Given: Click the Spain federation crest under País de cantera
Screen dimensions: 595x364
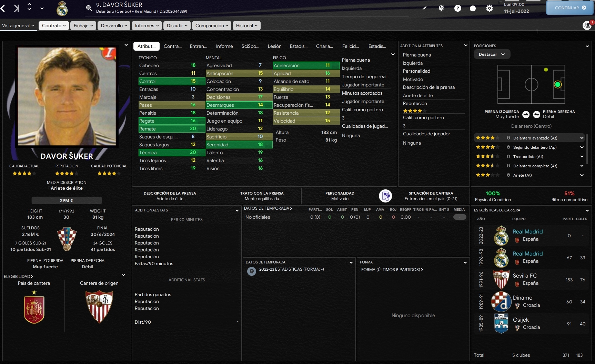Looking at the screenshot, I should (x=34, y=307).
